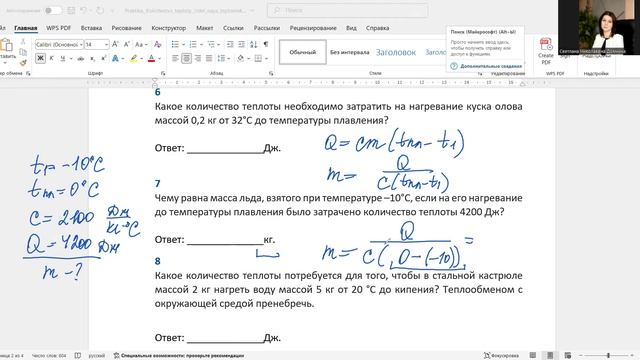Click the Paste clipboard icon
This screenshot has width=640, height=360.
7,45
